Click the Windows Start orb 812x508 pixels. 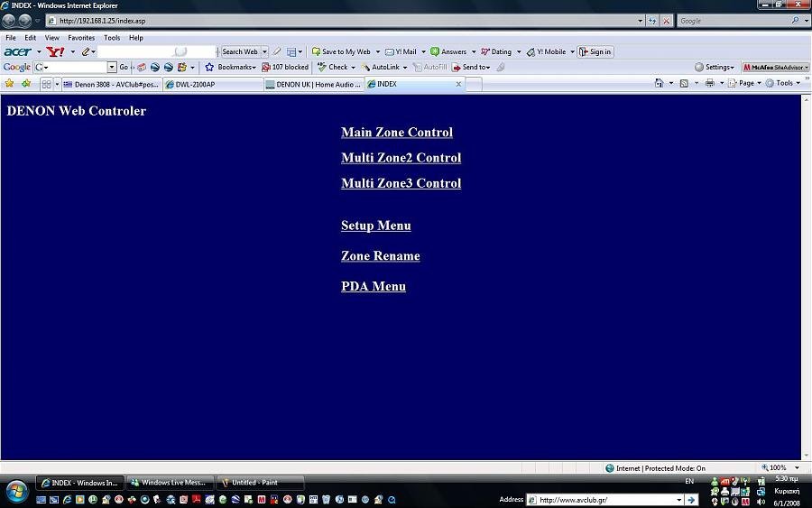click(16, 490)
